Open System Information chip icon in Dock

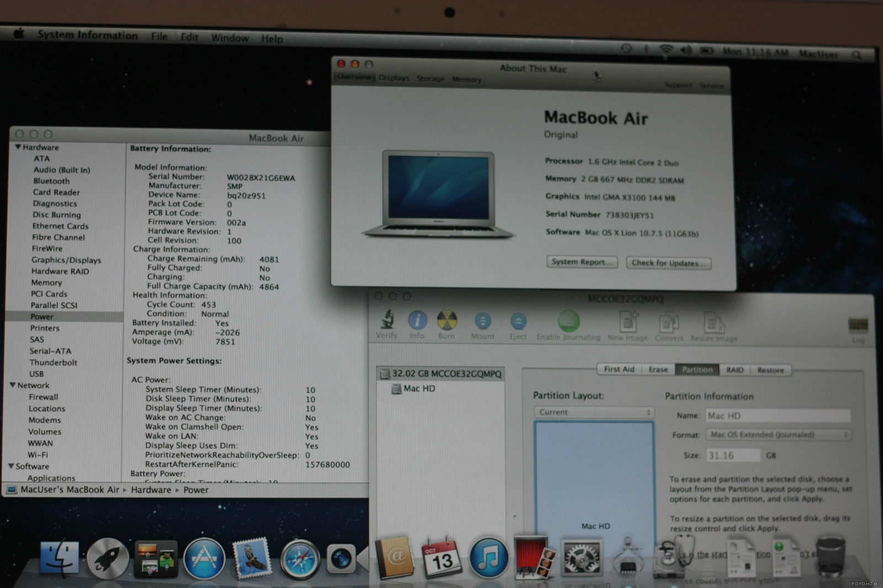(x=628, y=557)
